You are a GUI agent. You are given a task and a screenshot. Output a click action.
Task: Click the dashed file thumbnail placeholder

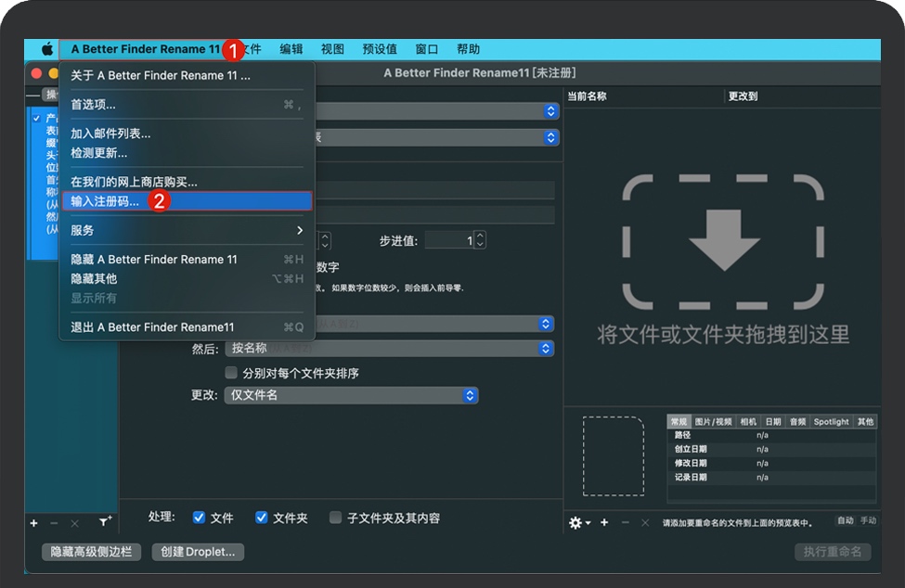click(613, 455)
